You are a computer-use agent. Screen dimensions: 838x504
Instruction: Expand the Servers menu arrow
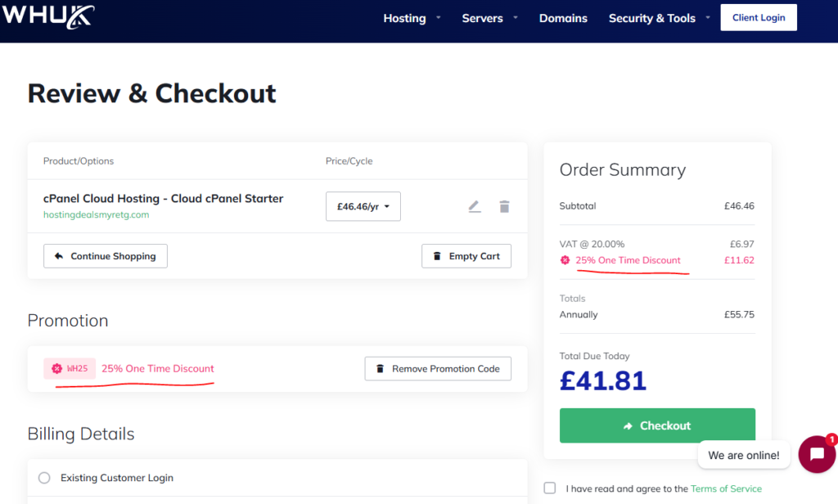(x=516, y=18)
